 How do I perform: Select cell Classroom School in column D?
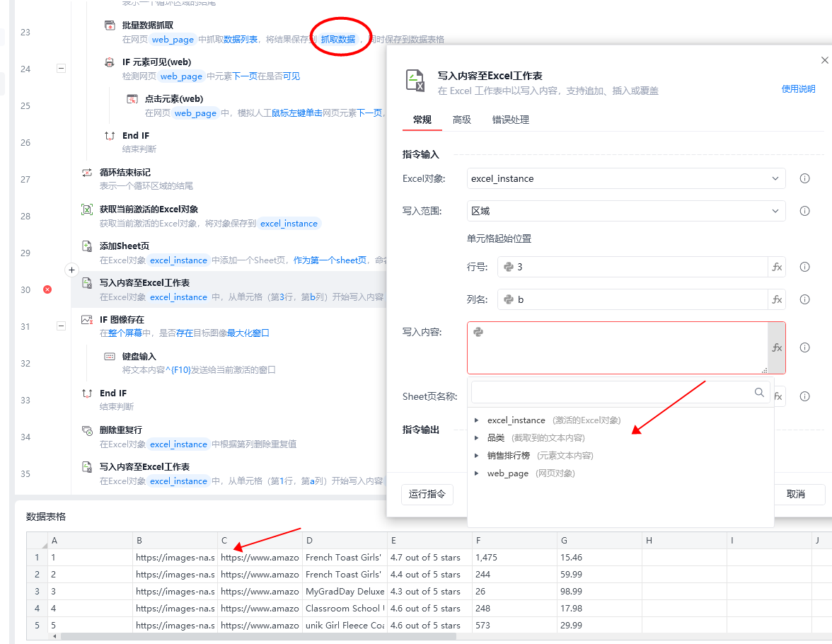pyautogui.click(x=345, y=609)
